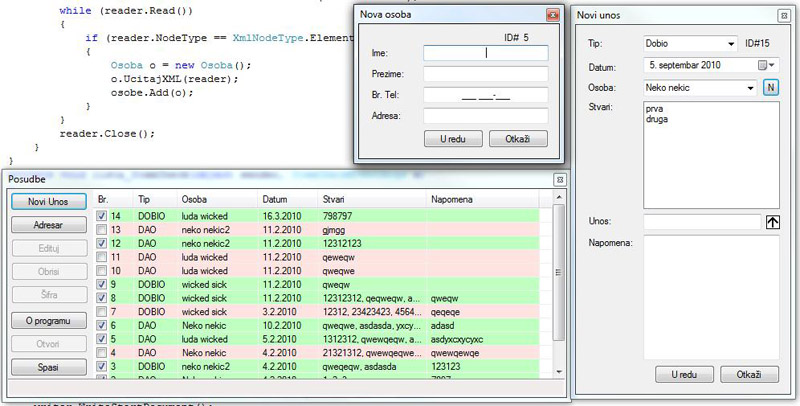Focus the Br. Tel masked input field
This screenshot has width=800, height=406.
[x=486, y=95]
